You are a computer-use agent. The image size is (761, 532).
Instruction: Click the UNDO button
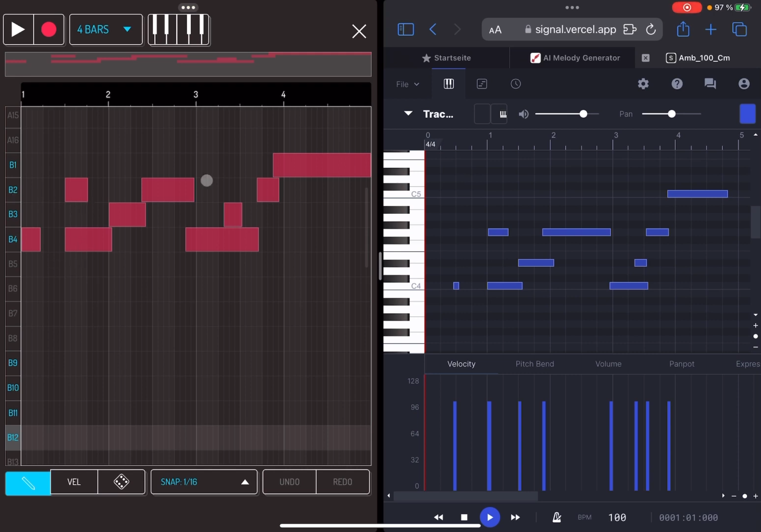click(x=290, y=482)
